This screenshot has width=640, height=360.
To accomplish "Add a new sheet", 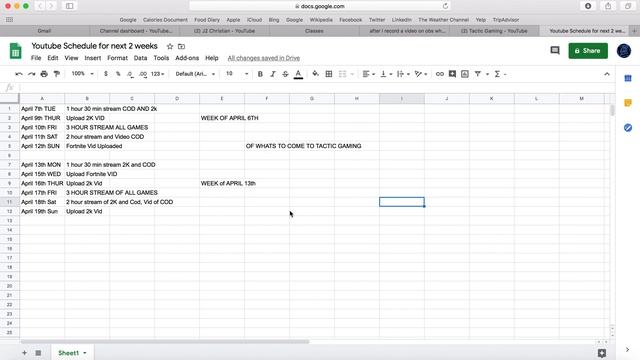I will 24,353.
